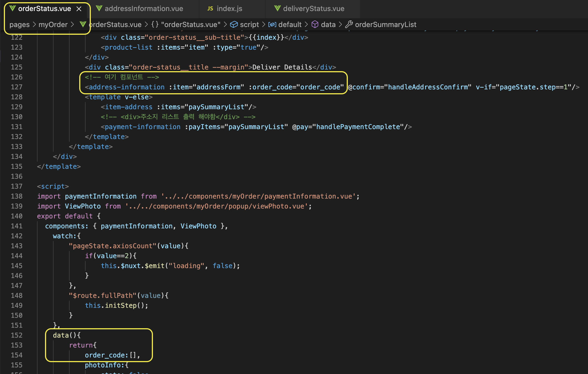Viewport: 588px width, 374px height.
Task: Click the paymentInformation.vue import path
Action: point(258,196)
